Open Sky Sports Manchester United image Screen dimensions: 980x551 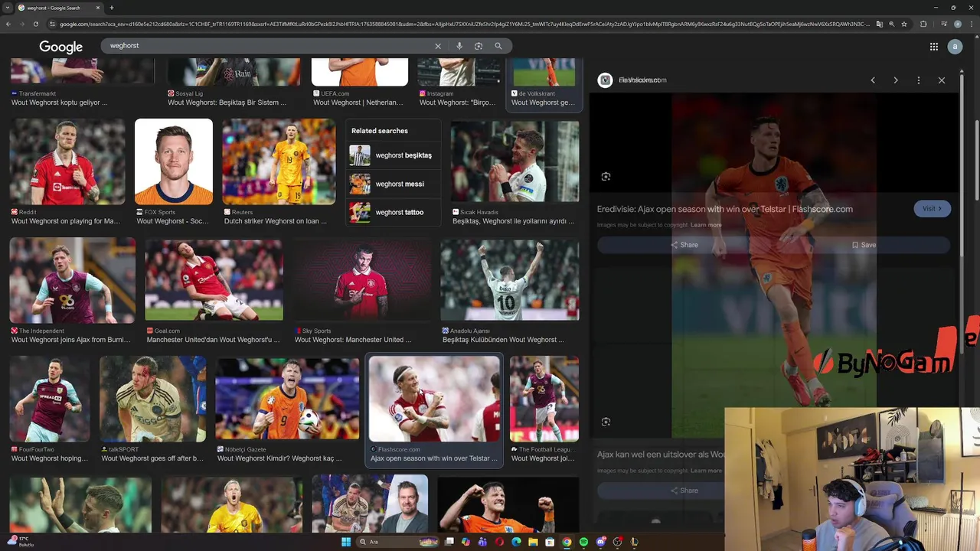362,280
